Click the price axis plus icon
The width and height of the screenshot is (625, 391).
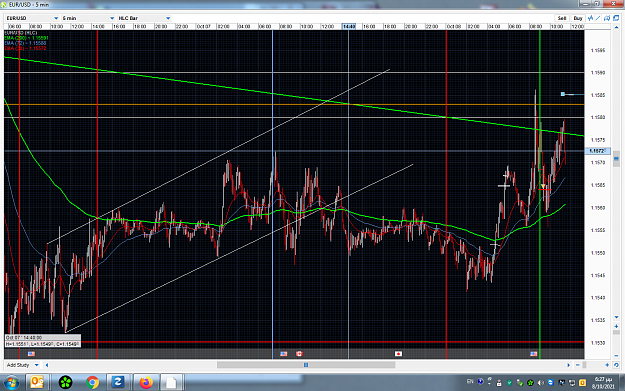(616, 326)
